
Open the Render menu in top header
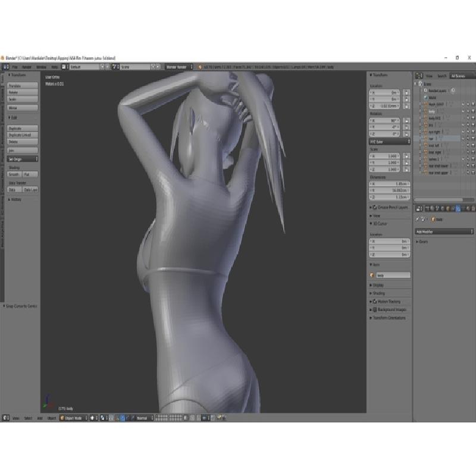pos(27,67)
